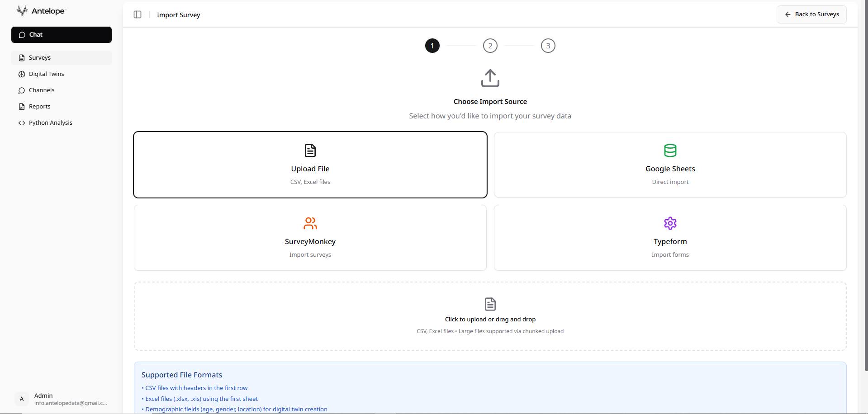Select Surveys in the sidebar menu
The height and width of the screenshot is (414, 868).
[40, 57]
